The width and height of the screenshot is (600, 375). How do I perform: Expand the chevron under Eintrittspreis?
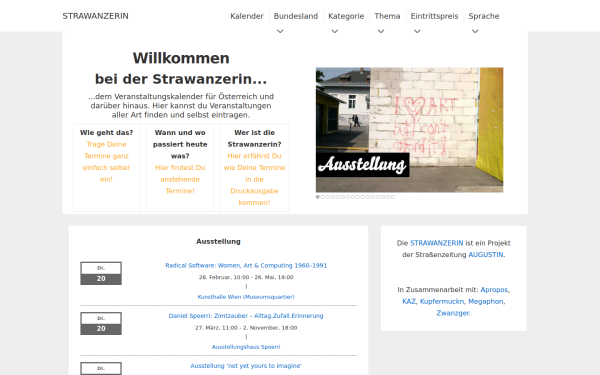coord(417,31)
